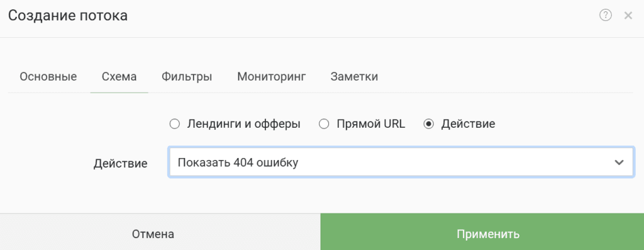Screen dimensions: 644x250
Task: Click the Лендинги и офферы option label text
Action: point(243,124)
